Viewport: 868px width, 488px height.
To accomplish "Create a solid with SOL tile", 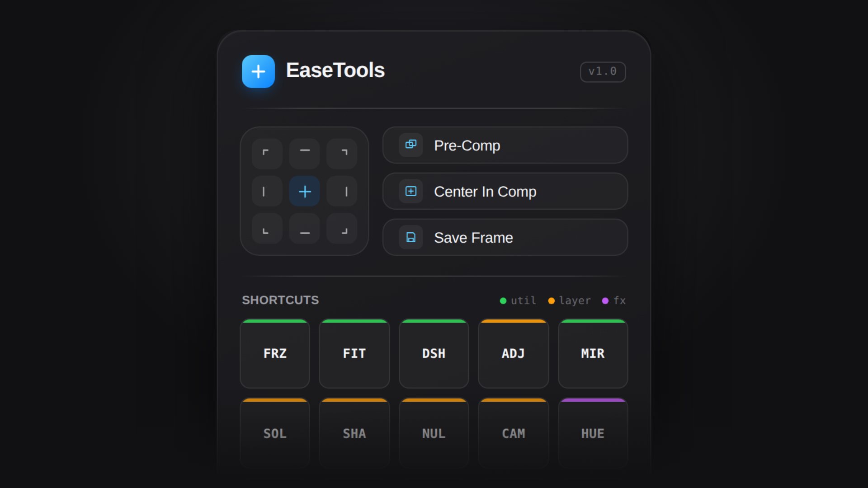I will click(x=275, y=433).
